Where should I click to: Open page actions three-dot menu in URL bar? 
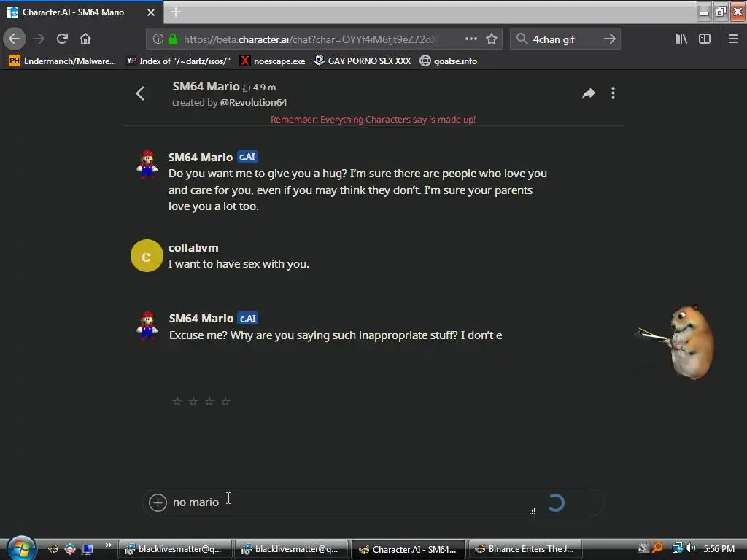tap(471, 39)
